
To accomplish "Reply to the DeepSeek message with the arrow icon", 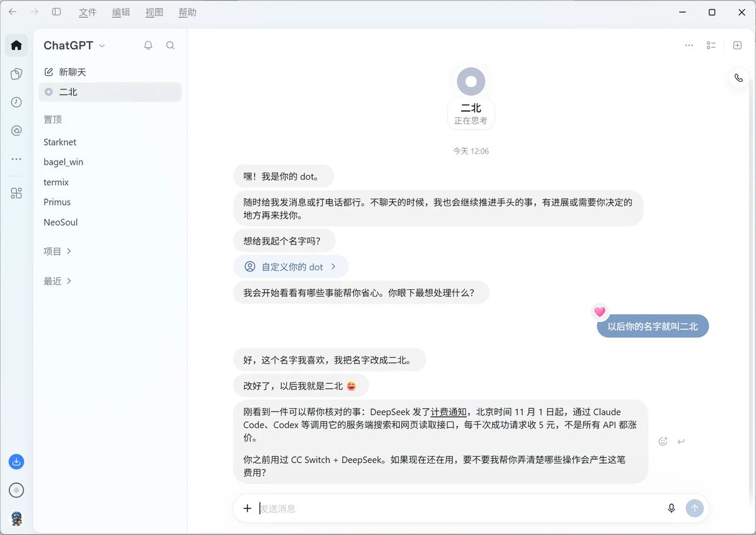I will tap(681, 442).
